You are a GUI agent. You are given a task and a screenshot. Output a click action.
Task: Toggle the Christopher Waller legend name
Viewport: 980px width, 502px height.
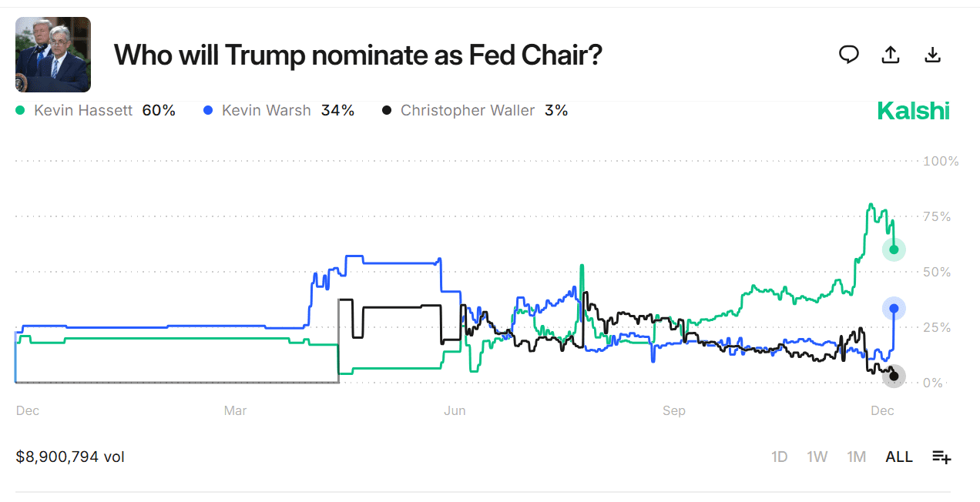pyautogui.click(x=467, y=111)
